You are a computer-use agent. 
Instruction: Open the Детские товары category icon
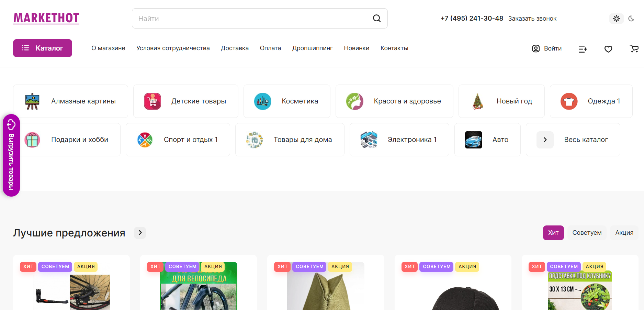[x=152, y=101]
